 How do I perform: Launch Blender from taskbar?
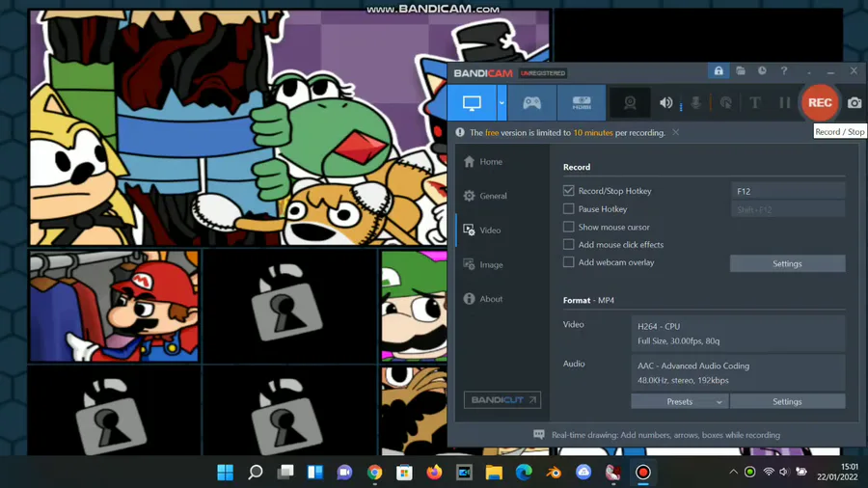pos(554,472)
